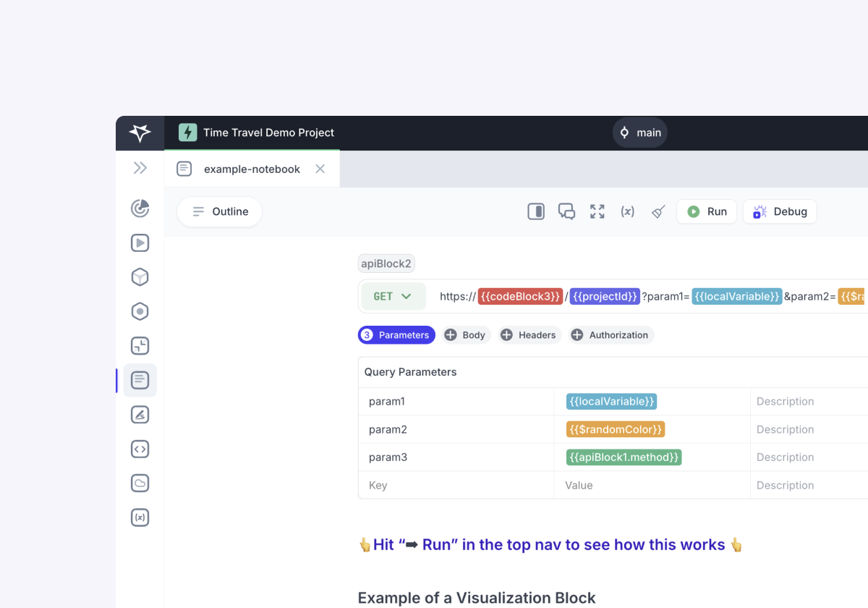The height and width of the screenshot is (608, 868).
Task: Open the Outline panel button
Action: click(220, 211)
